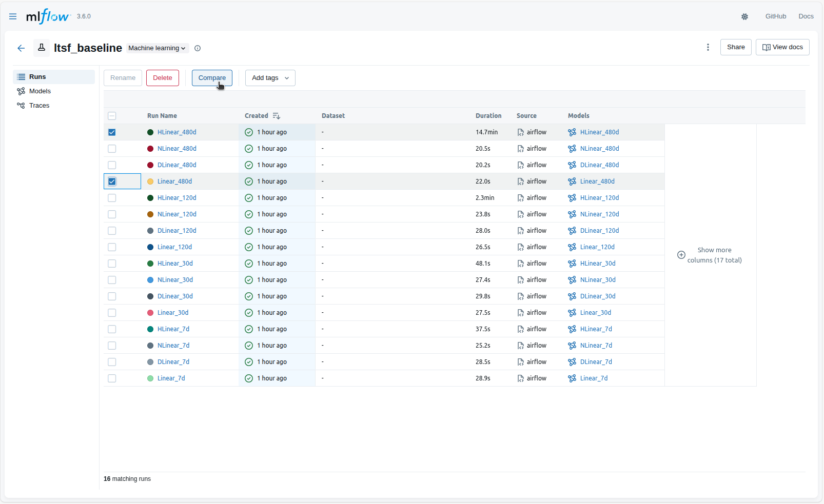
Task: Check the select-all runs header checkbox
Action: 112,115
